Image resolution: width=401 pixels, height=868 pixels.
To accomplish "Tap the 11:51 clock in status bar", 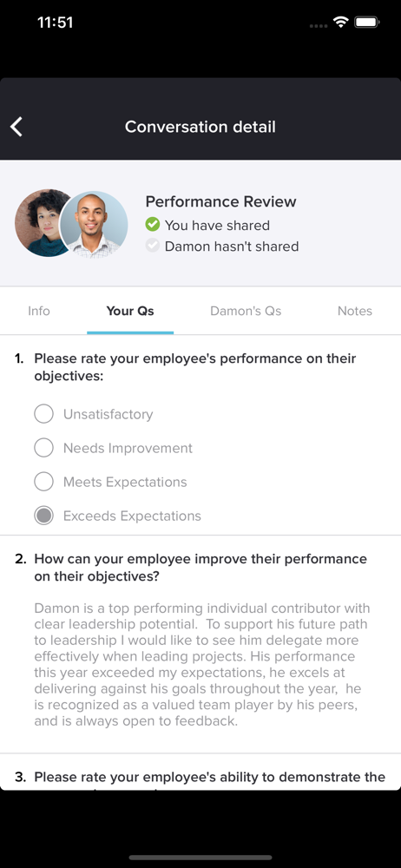I will pos(55,23).
